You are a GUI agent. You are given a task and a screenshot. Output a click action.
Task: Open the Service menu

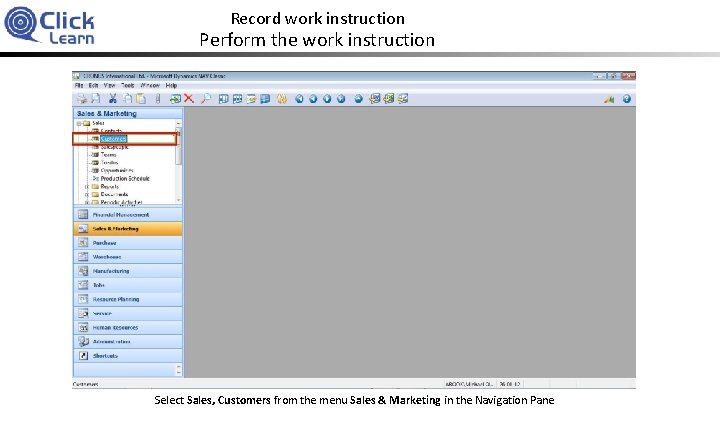click(128, 314)
